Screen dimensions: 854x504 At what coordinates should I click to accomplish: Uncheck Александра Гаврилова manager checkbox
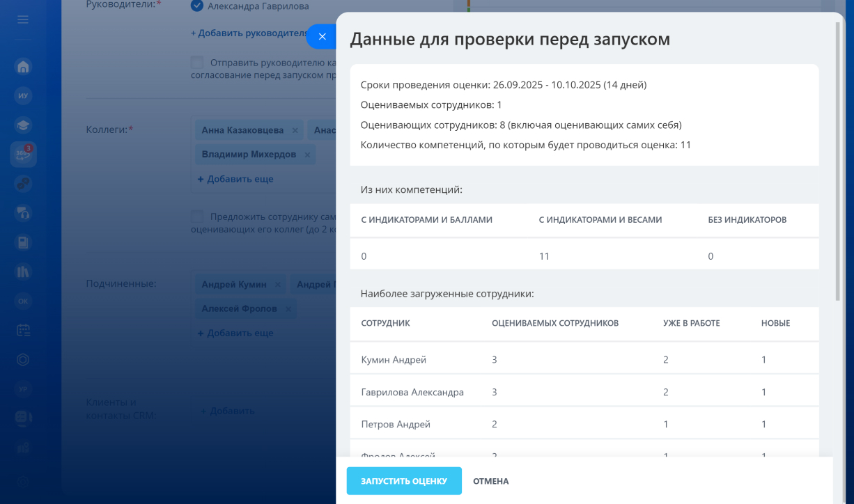click(196, 6)
